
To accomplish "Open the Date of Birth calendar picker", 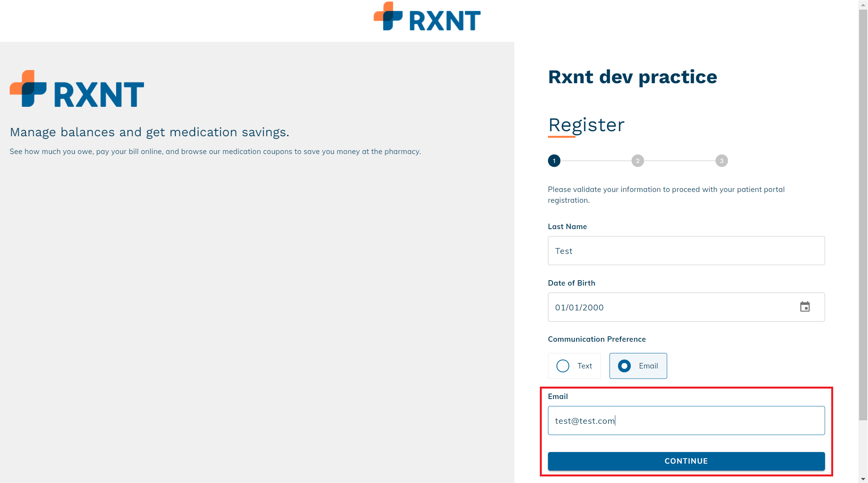I will coord(805,307).
